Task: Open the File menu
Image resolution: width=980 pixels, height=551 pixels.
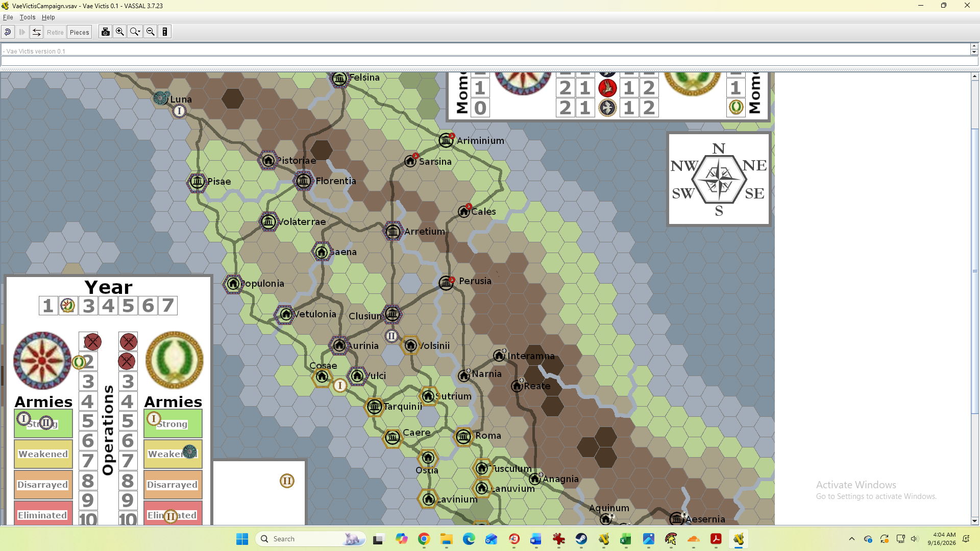Action: pyautogui.click(x=8, y=17)
